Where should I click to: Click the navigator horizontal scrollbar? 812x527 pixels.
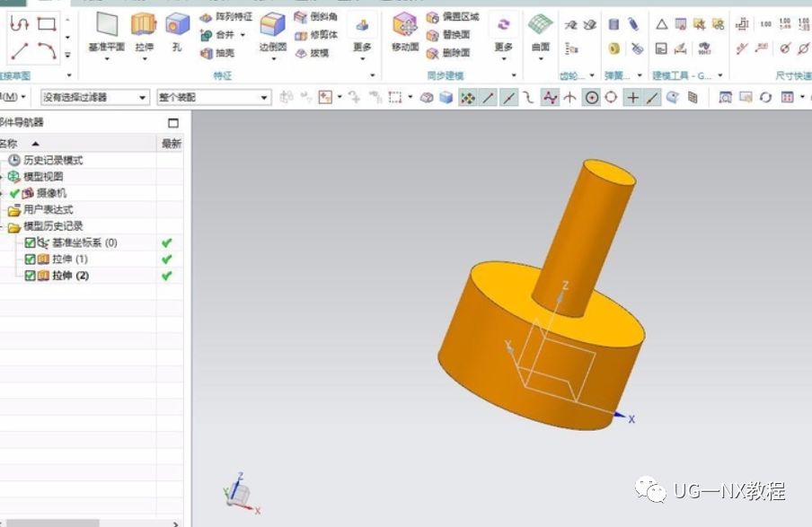[x=52, y=523]
